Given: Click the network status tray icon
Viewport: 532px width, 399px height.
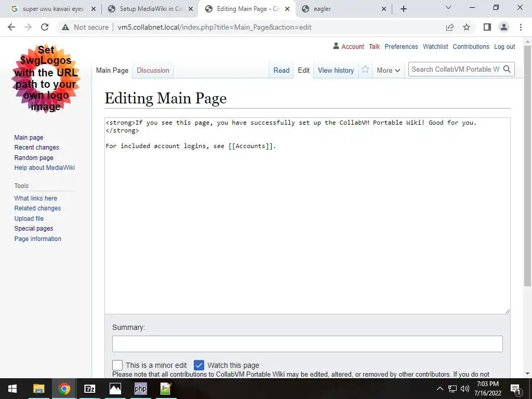Looking at the screenshot, I should click(453, 389).
